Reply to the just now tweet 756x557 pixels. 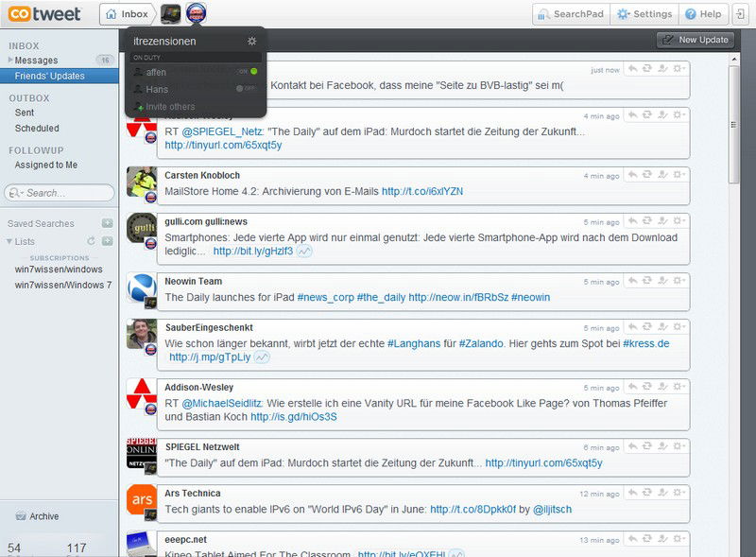point(632,68)
